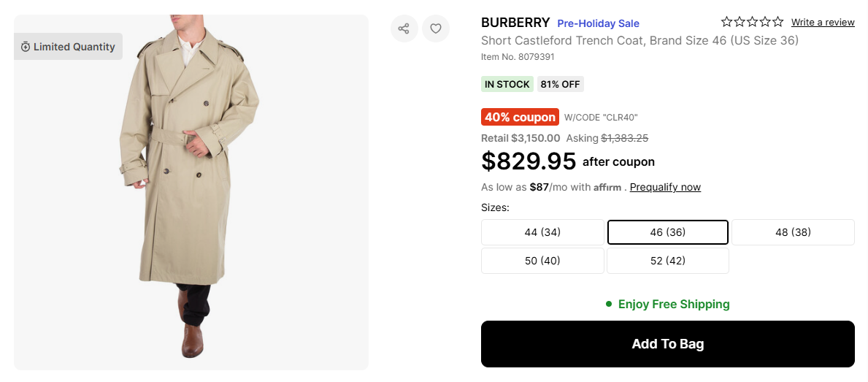
Task: Select size 46 (36)
Action: [668, 232]
